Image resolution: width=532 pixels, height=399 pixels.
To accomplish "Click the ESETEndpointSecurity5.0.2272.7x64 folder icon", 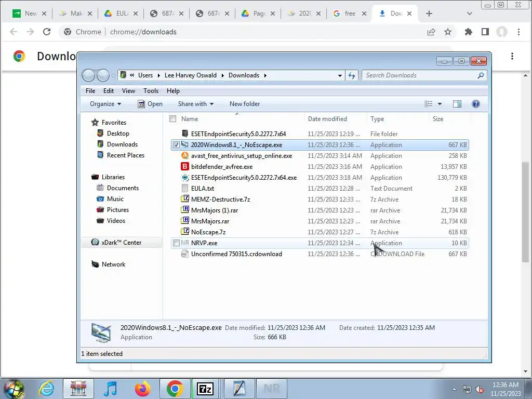I will pyautogui.click(x=185, y=134).
